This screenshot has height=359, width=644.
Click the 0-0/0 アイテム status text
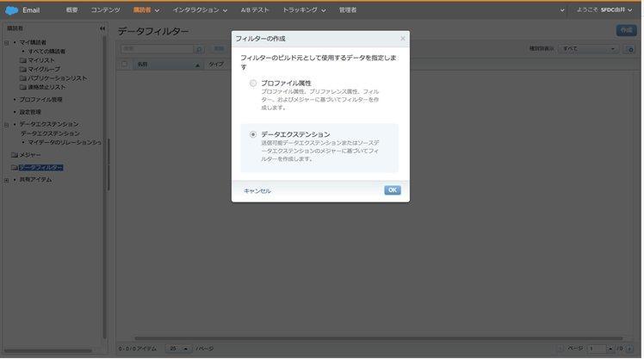pyautogui.click(x=138, y=349)
